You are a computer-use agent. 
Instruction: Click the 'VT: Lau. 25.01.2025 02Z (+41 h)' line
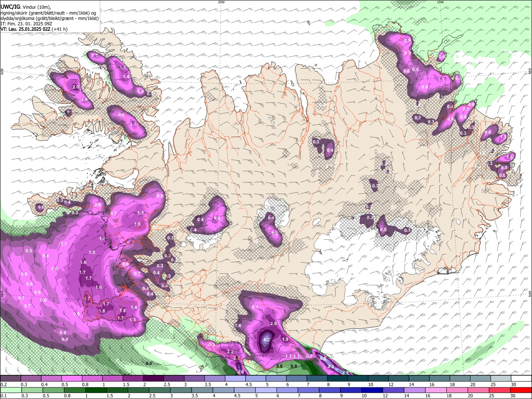tap(34, 29)
